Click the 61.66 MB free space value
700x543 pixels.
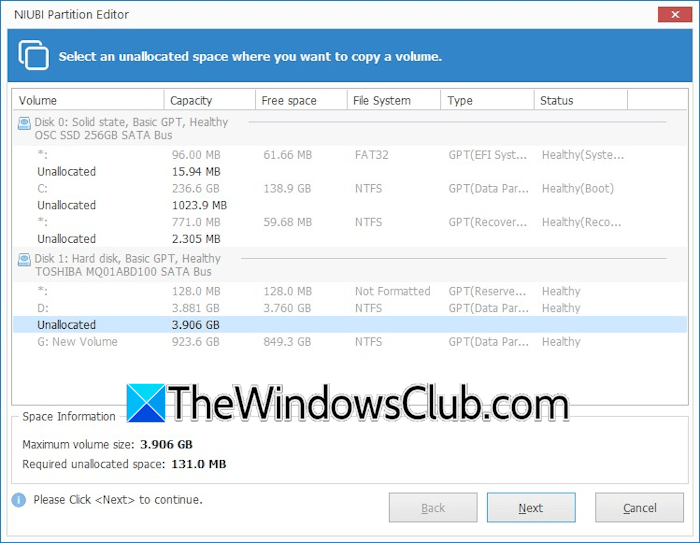(288, 155)
